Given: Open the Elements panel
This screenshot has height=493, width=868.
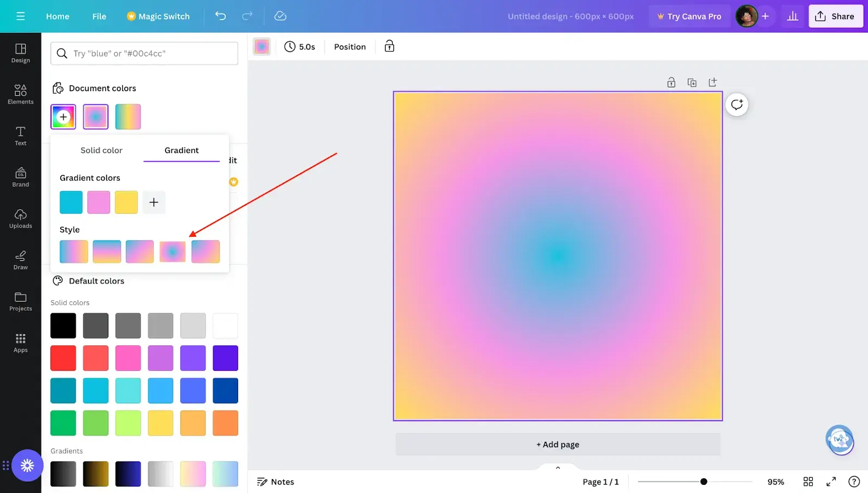Looking at the screenshot, I should [21, 94].
